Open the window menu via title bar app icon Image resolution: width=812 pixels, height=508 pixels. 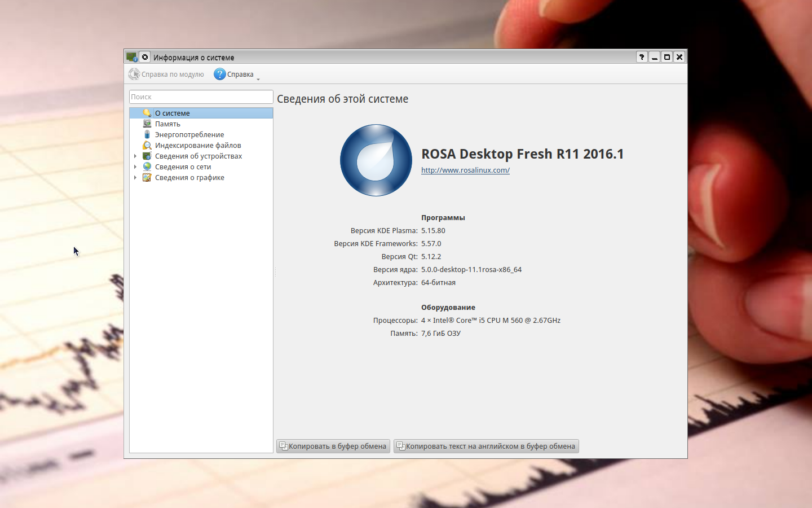(132, 57)
